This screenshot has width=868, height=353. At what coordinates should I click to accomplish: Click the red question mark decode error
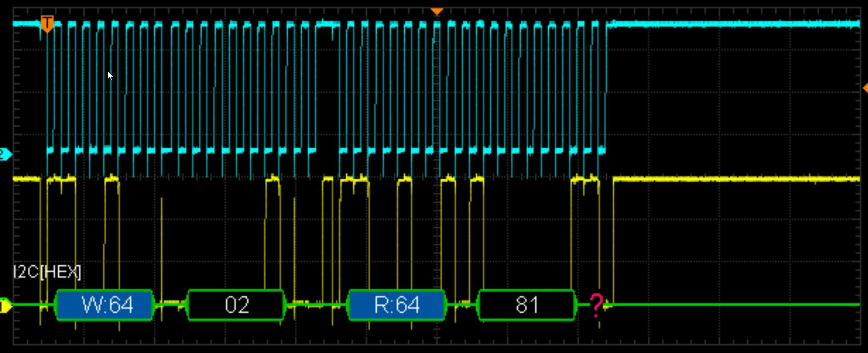click(596, 305)
